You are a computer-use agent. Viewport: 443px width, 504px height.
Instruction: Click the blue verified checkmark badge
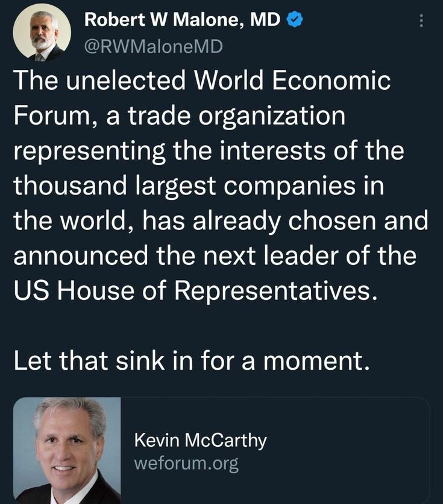pyautogui.click(x=294, y=20)
